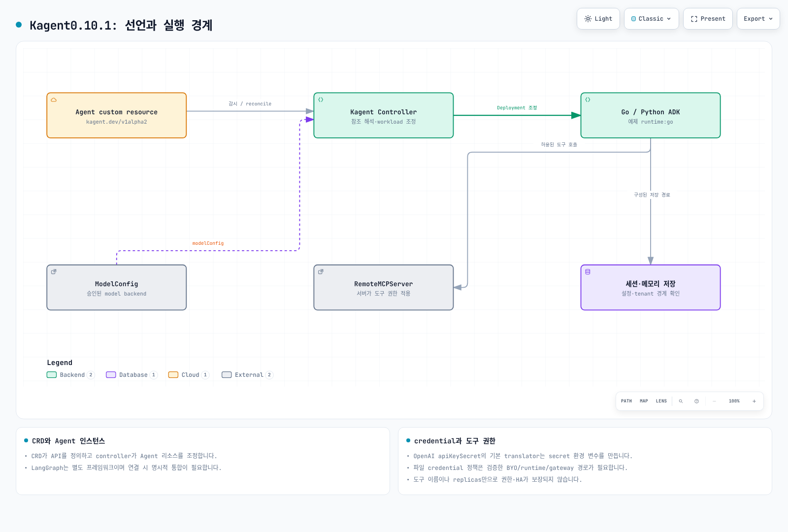Switch to PATH mode

(626, 401)
